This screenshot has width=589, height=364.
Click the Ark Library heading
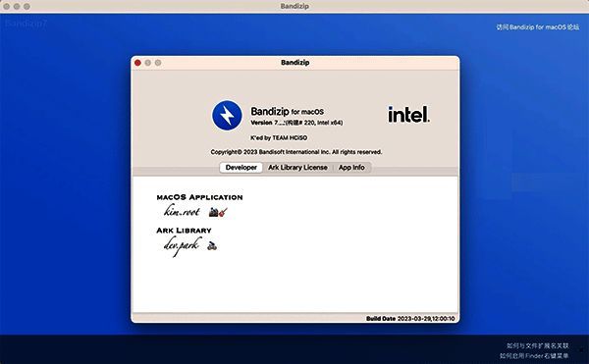(185, 231)
